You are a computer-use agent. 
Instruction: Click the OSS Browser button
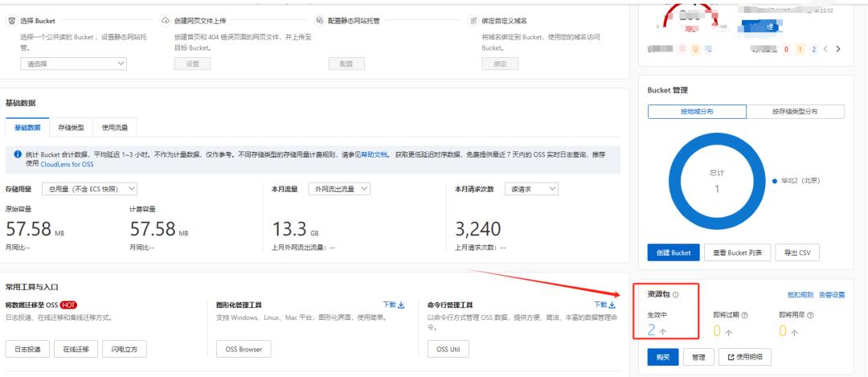[x=244, y=350]
